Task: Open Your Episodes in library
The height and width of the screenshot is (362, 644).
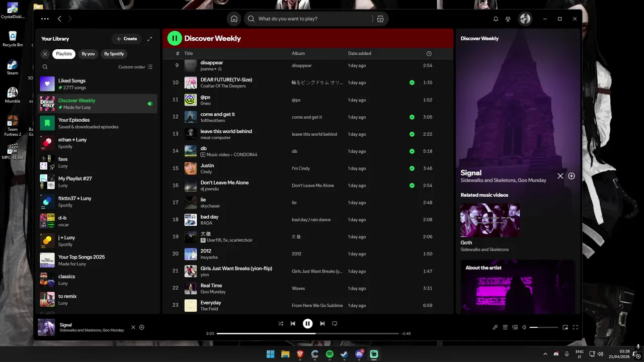Action: [98, 123]
